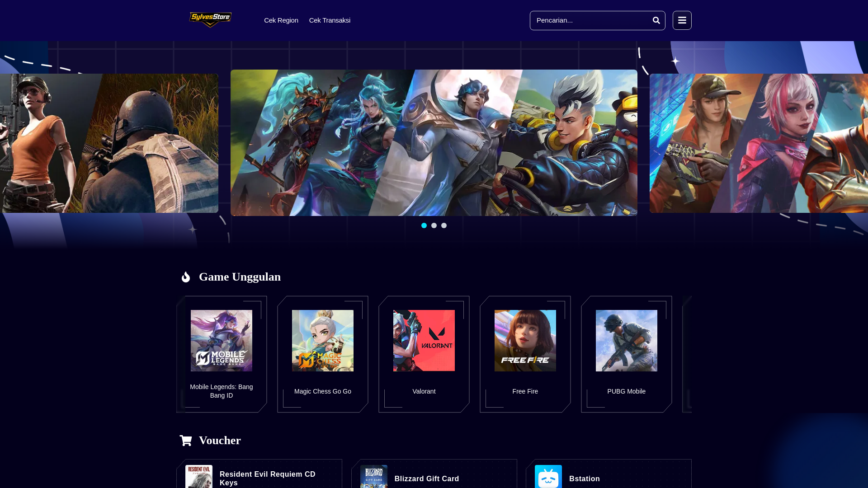868x488 pixels.
Task: Open the center Mobile Legends heroes banner
Action: 434,143
